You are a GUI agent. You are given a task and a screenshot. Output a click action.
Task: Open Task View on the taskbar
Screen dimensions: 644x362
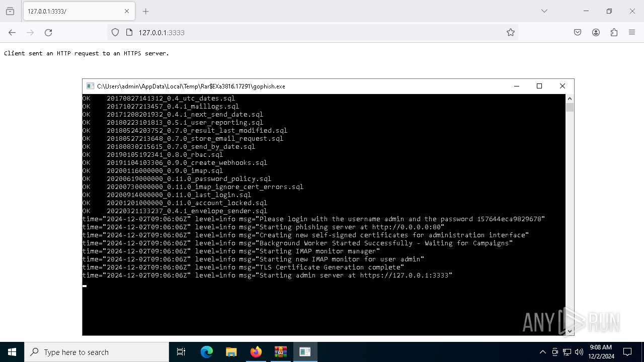[x=181, y=352]
